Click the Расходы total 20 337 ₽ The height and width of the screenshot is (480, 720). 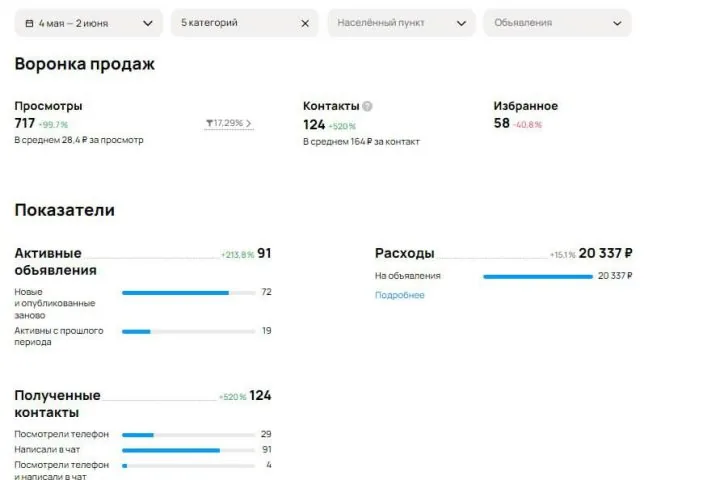tap(606, 253)
